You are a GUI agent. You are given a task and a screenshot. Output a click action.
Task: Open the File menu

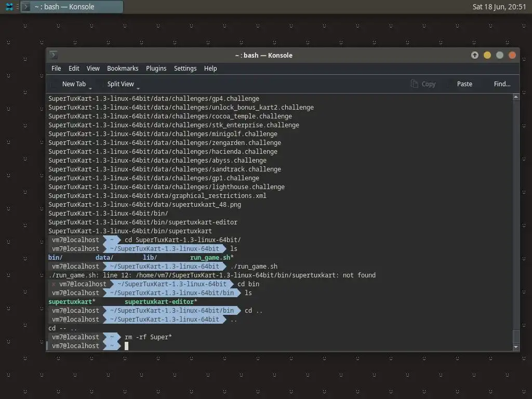click(x=56, y=69)
